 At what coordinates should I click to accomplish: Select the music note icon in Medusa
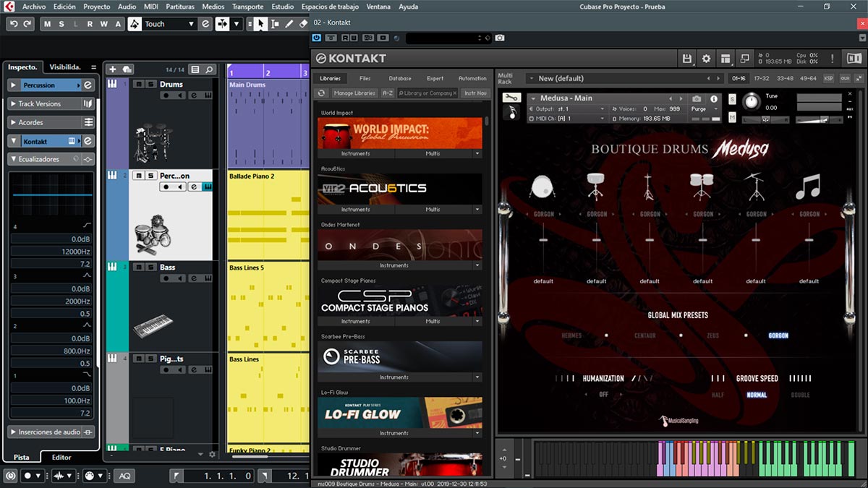click(x=808, y=186)
